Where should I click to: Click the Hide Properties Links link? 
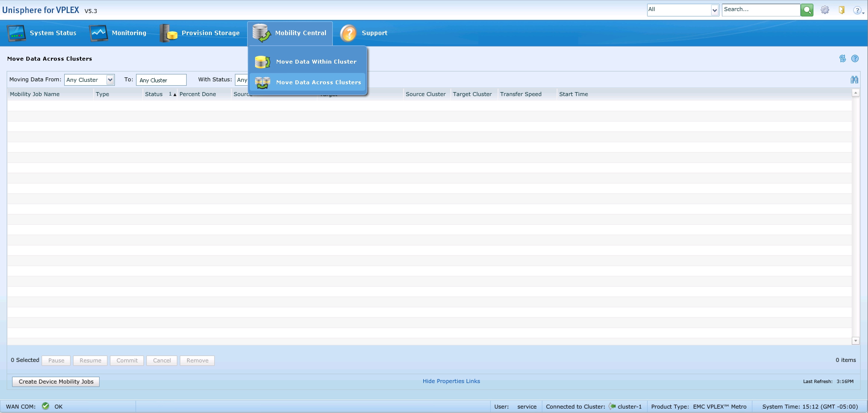451,381
